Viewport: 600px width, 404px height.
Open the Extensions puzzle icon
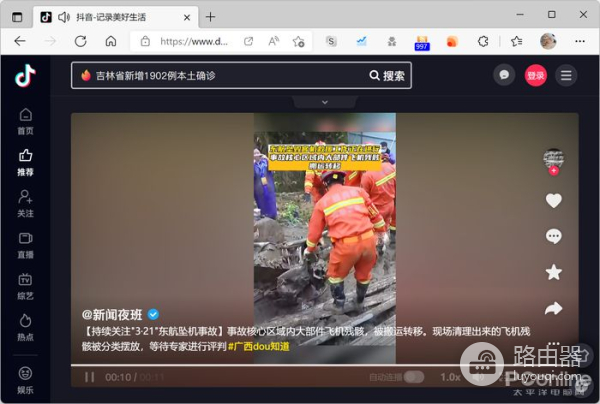click(x=483, y=41)
